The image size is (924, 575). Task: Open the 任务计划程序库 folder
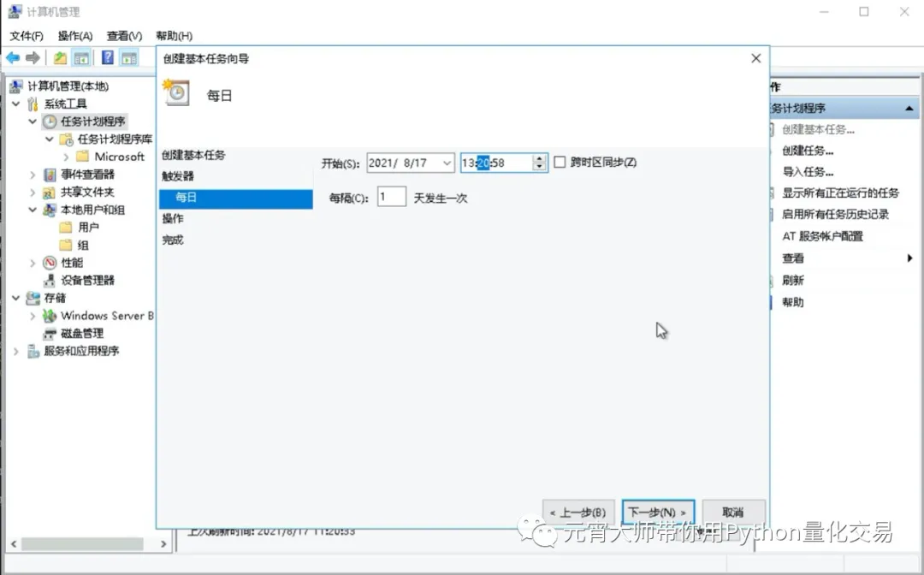coord(115,139)
